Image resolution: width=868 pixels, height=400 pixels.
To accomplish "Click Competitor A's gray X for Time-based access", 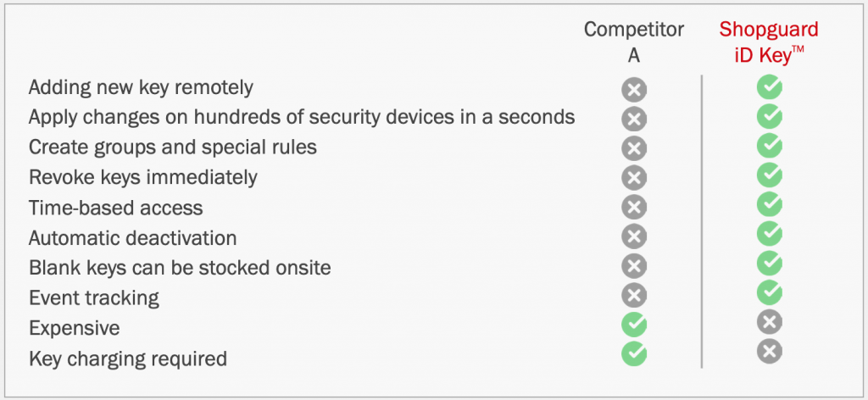I will [634, 208].
